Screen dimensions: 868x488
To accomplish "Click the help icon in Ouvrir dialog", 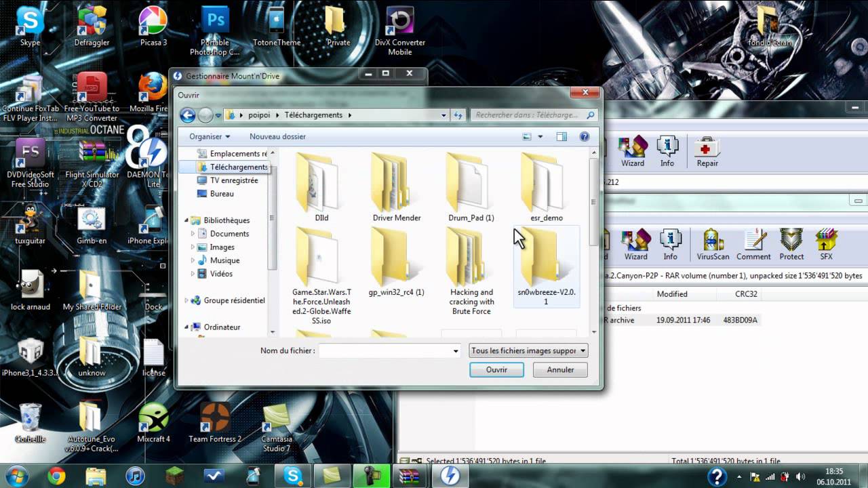I will pos(585,136).
